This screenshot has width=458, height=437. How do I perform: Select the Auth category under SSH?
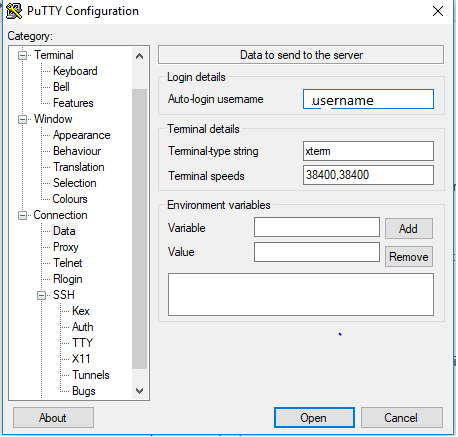pos(83,327)
